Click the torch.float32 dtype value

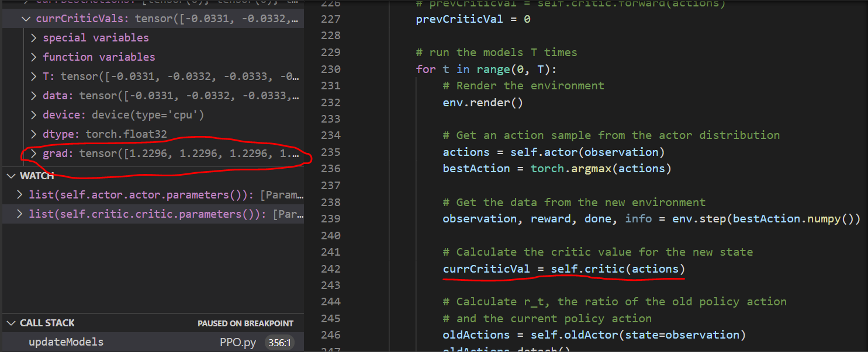click(126, 134)
